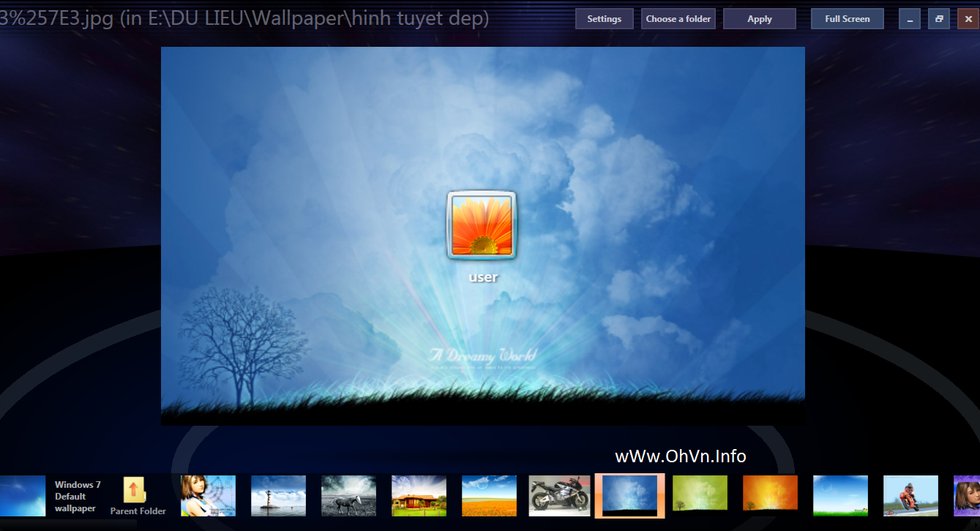Select the blue sky grass thumbnail
Screen dimensions: 980x531
pyautogui.click(x=841, y=496)
